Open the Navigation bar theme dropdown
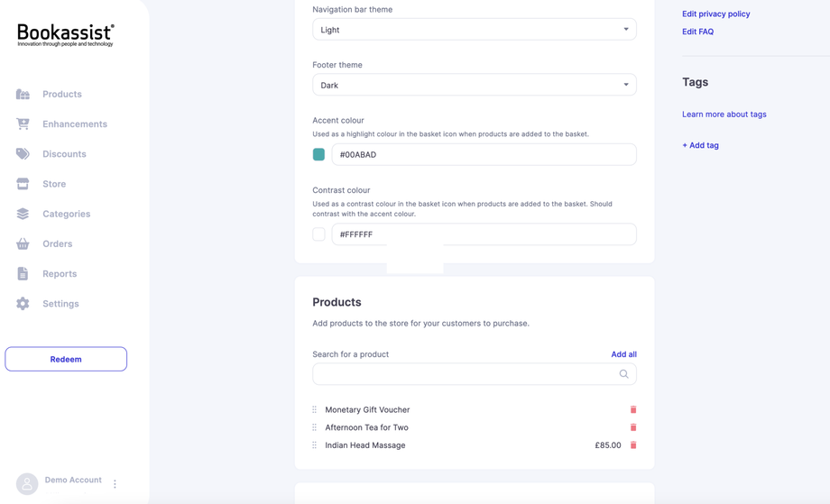 [474, 30]
